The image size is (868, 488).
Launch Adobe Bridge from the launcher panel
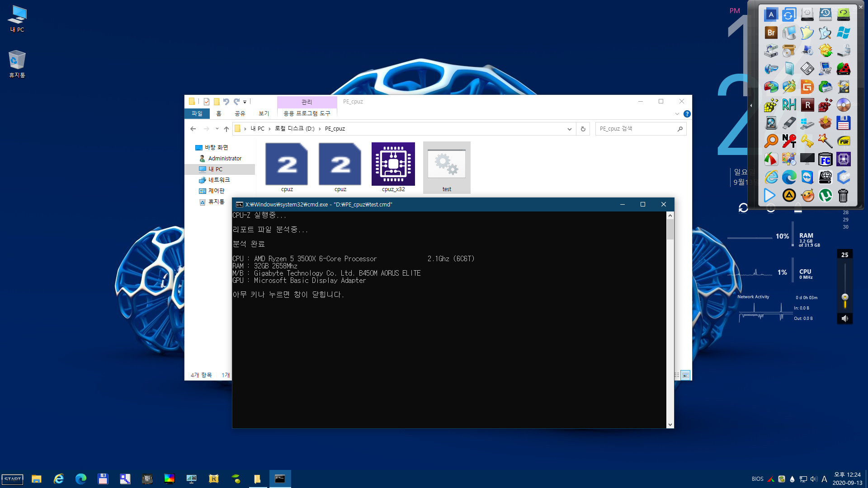(771, 33)
